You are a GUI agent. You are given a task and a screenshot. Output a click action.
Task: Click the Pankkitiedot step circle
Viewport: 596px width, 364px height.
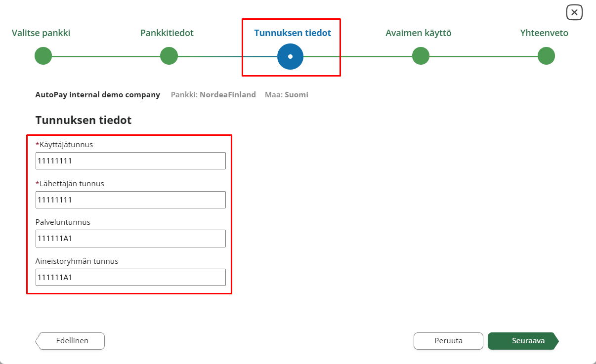click(x=169, y=56)
